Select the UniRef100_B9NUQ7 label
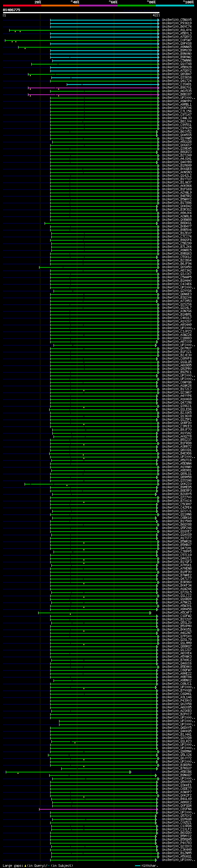 [x=177, y=775]
